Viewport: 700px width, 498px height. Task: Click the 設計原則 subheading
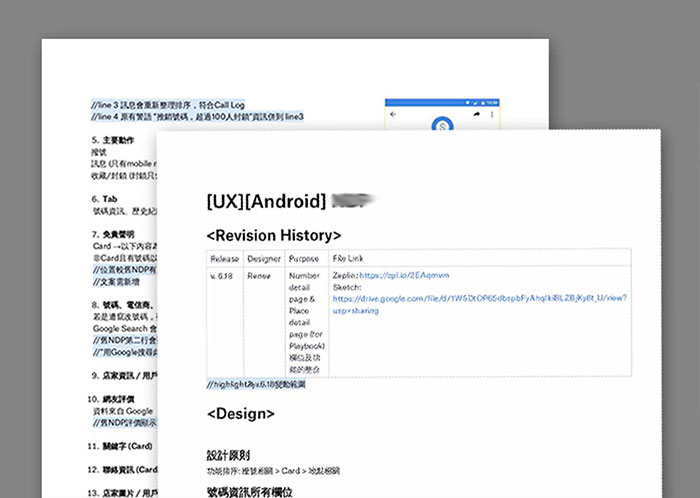coord(227,454)
